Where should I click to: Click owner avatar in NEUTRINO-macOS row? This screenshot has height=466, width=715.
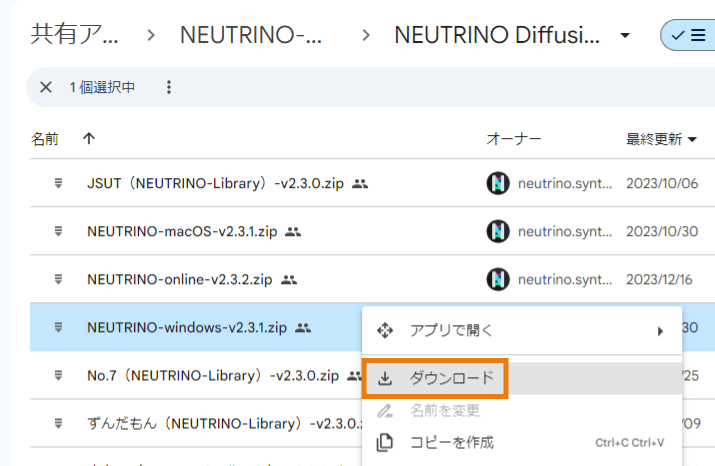click(498, 231)
